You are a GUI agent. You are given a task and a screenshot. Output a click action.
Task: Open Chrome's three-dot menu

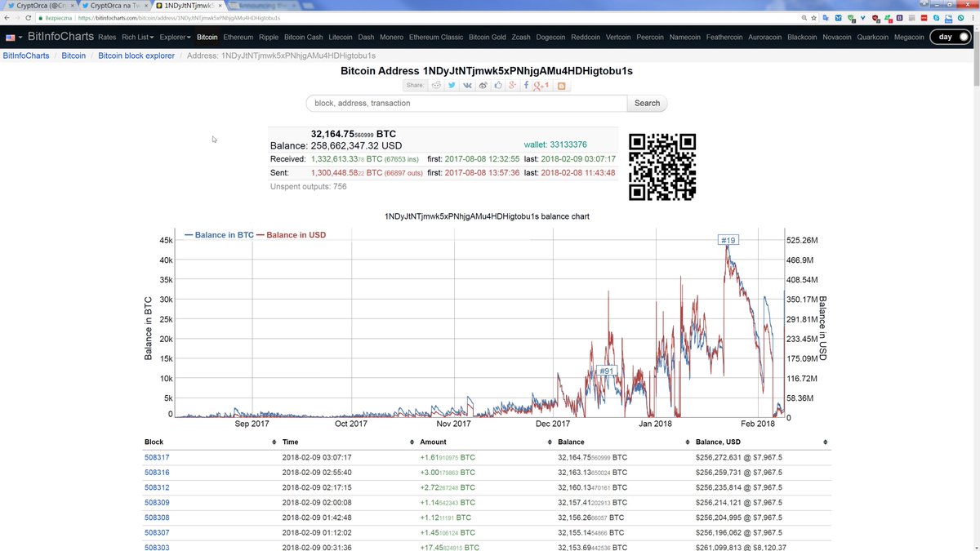(x=973, y=17)
